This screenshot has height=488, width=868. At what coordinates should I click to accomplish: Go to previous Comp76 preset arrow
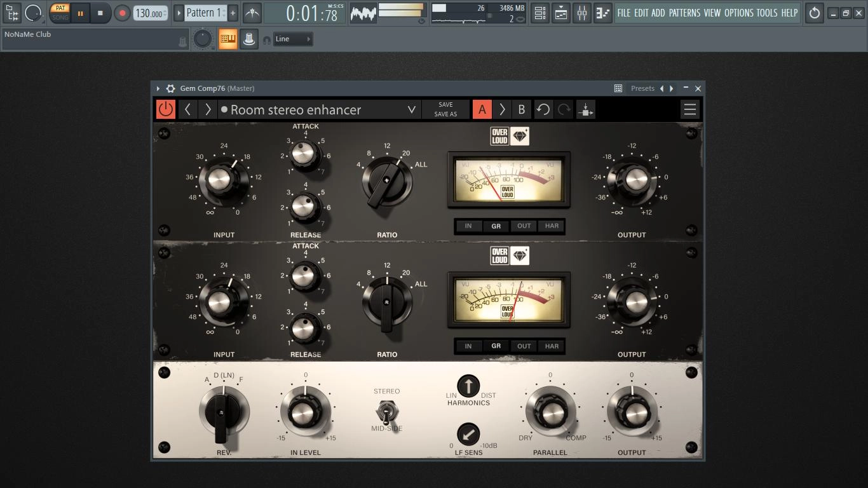(x=187, y=109)
